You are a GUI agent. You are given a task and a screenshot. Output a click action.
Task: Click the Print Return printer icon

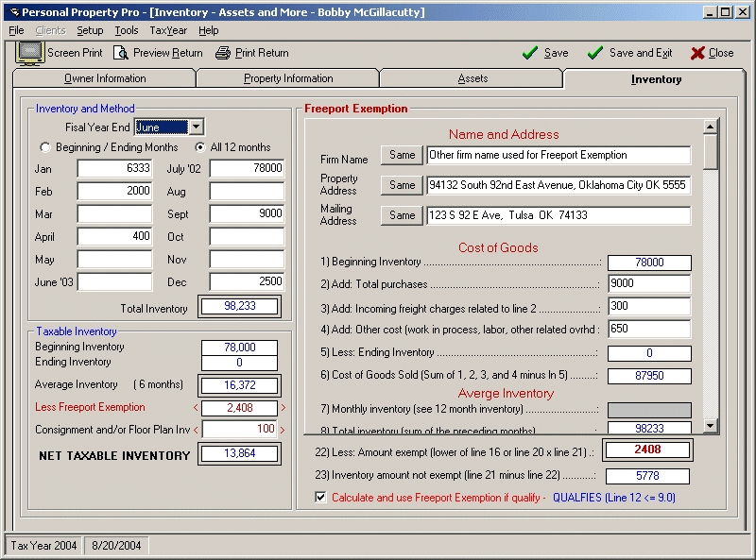[x=223, y=53]
